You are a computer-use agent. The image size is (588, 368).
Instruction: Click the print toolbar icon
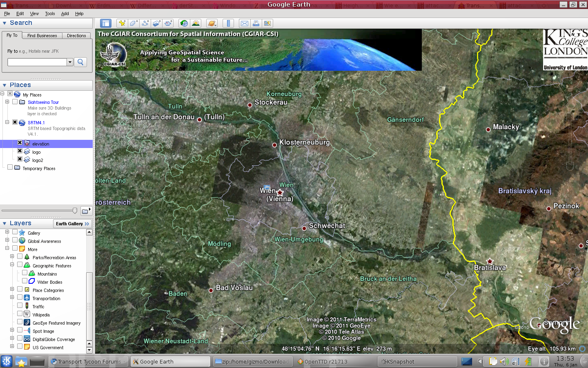coord(256,23)
